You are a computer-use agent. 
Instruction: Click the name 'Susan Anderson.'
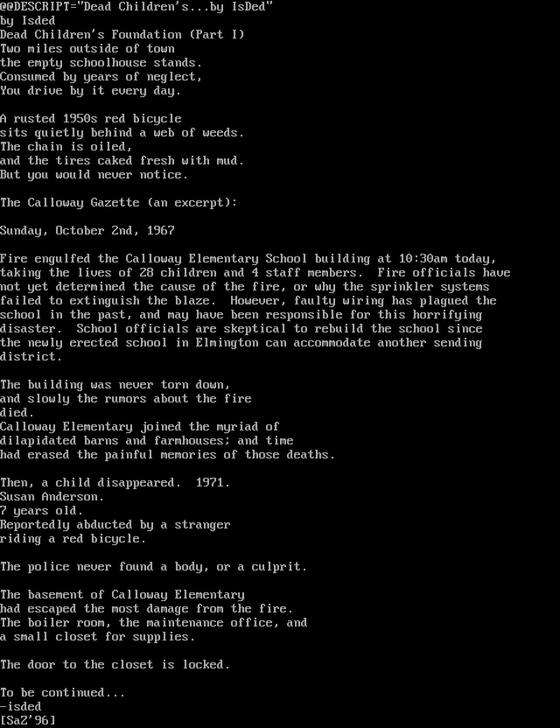point(52,497)
